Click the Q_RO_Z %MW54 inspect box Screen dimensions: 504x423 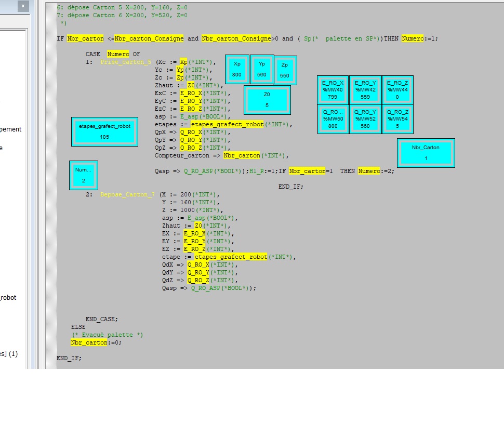[x=397, y=119]
